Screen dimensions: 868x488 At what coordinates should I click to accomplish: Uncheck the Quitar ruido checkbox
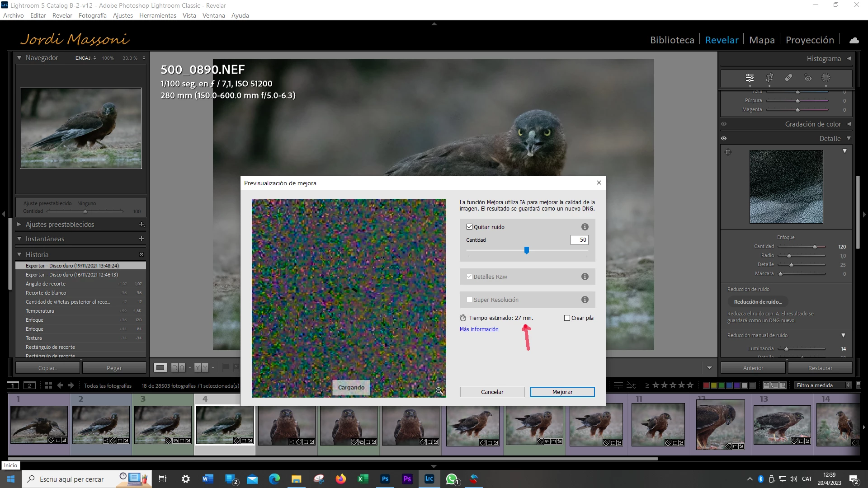click(469, 227)
